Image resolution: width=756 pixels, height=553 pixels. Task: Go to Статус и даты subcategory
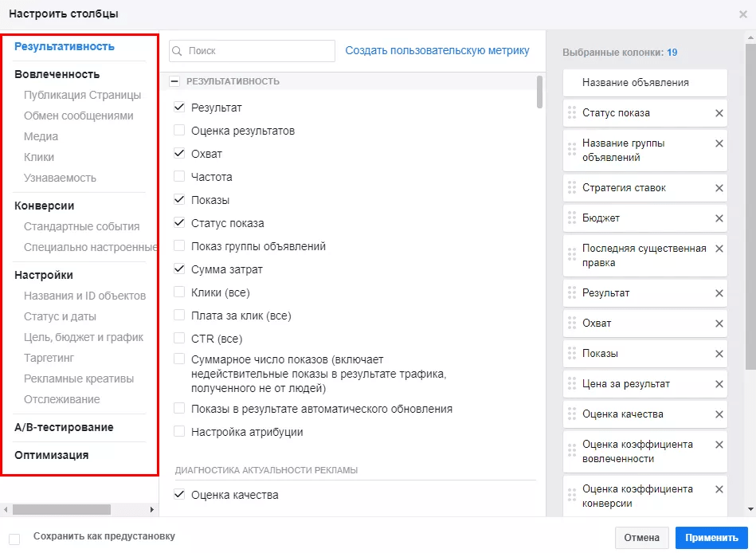(61, 317)
